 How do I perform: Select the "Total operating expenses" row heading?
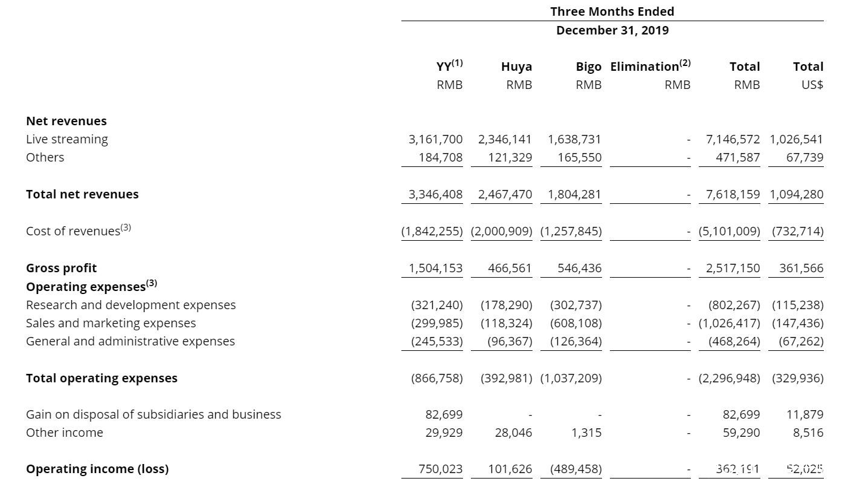coord(102,378)
